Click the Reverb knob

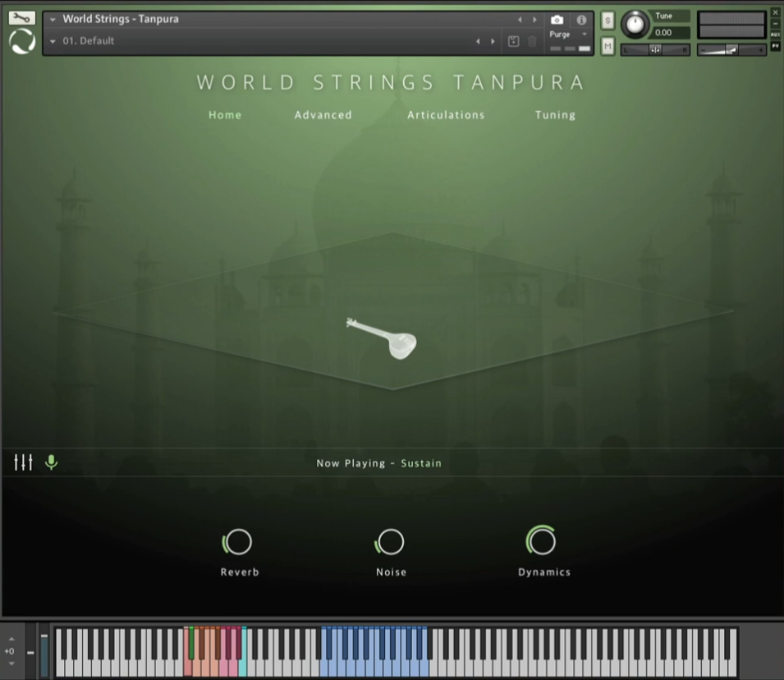[x=238, y=542]
